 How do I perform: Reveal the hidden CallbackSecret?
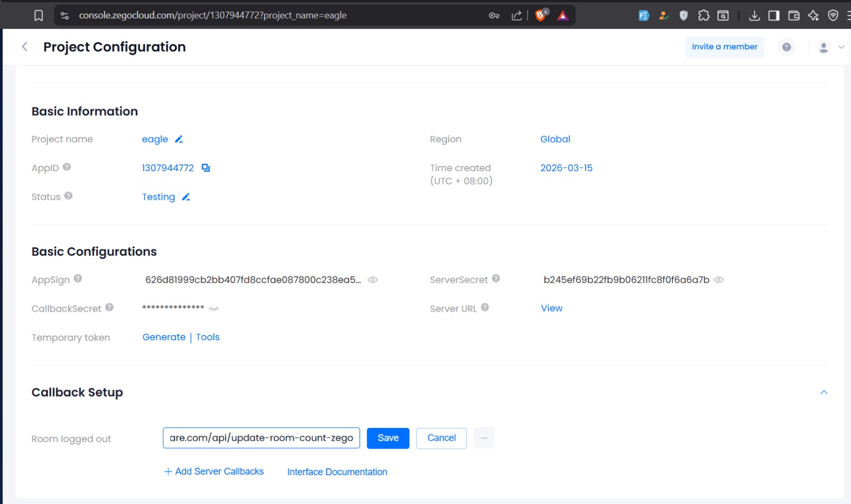(214, 308)
